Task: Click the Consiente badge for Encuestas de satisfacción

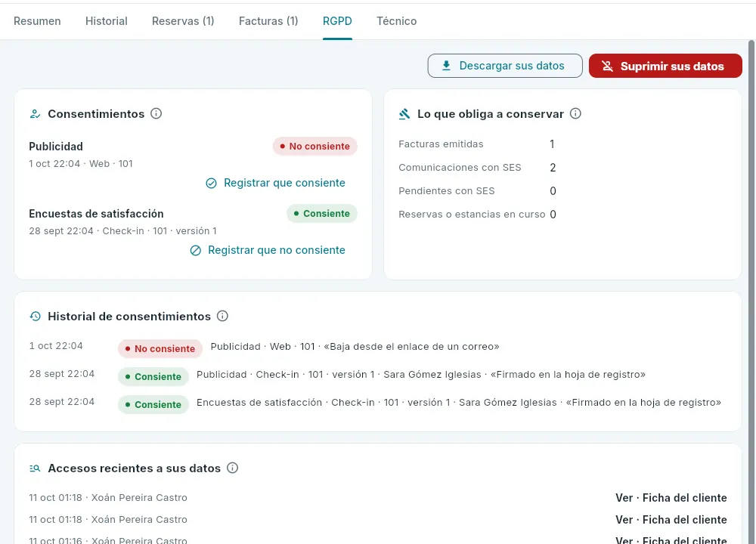Action: (x=322, y=214)
